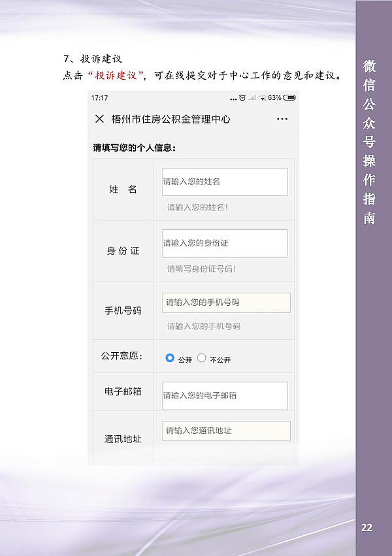The image size is (392, 556).
Task: Click the red 投诉建议 link text
Action: coord(119,75)
